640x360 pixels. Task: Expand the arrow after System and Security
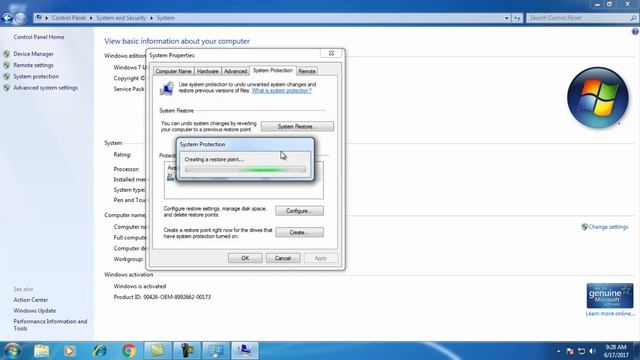151,18
